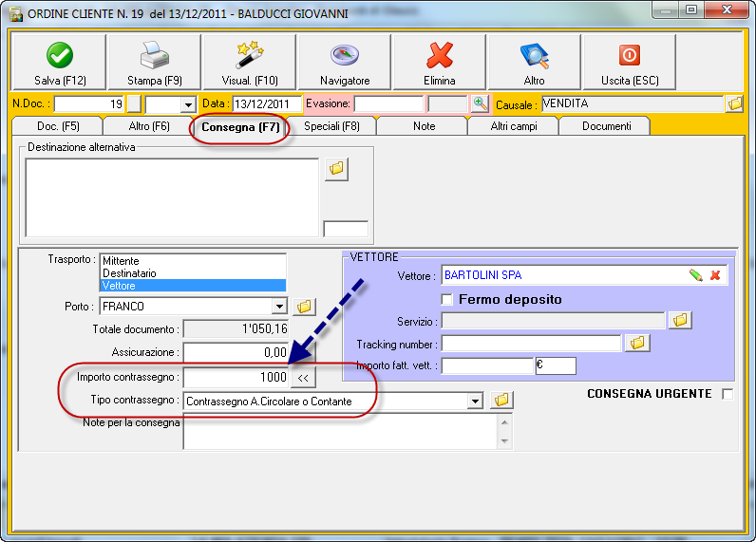Select Vettore in the Trasporto list
The height and width of the screenshot is (542, 756).
click(x=193, y=286)
